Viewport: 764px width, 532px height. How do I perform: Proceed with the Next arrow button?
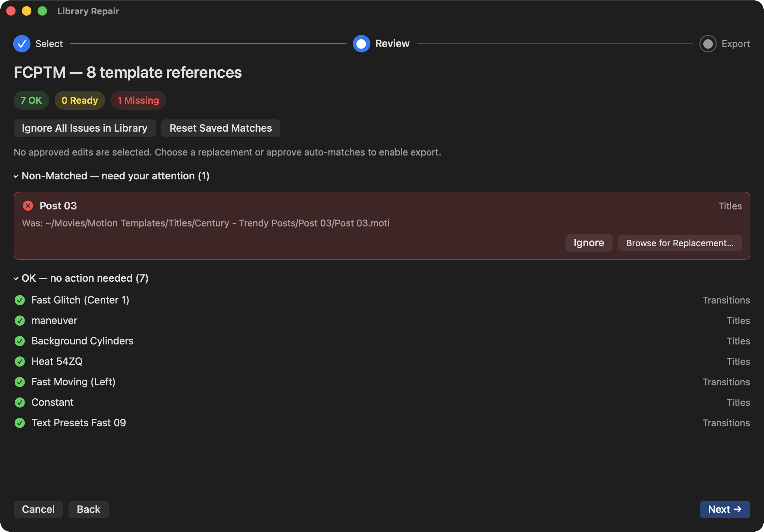pyautogui.click(x=724, y=509)
